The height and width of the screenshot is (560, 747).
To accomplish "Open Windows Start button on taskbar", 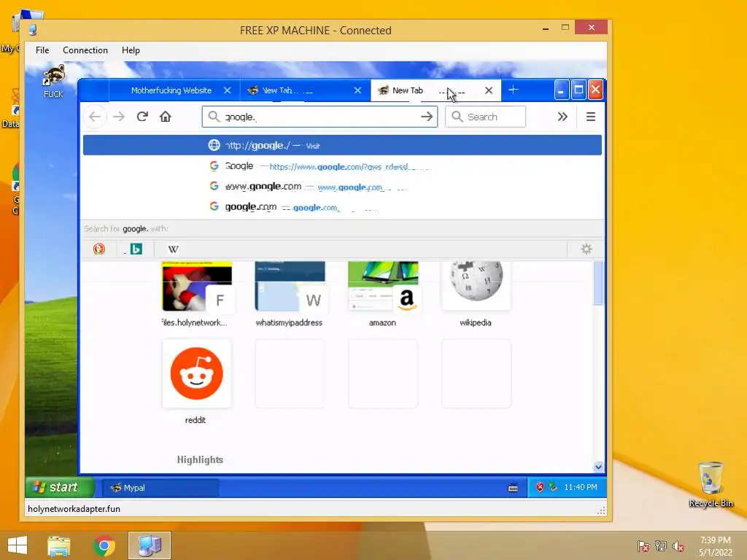I will [18, 545].
